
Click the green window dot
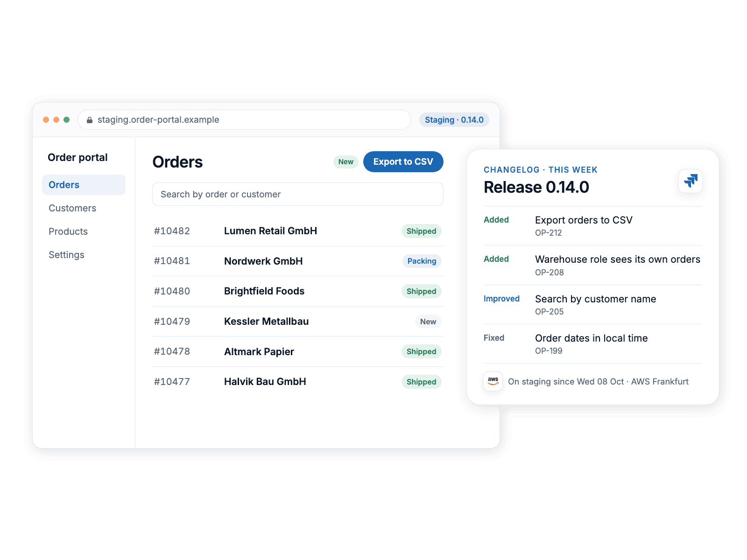[66, 120]
